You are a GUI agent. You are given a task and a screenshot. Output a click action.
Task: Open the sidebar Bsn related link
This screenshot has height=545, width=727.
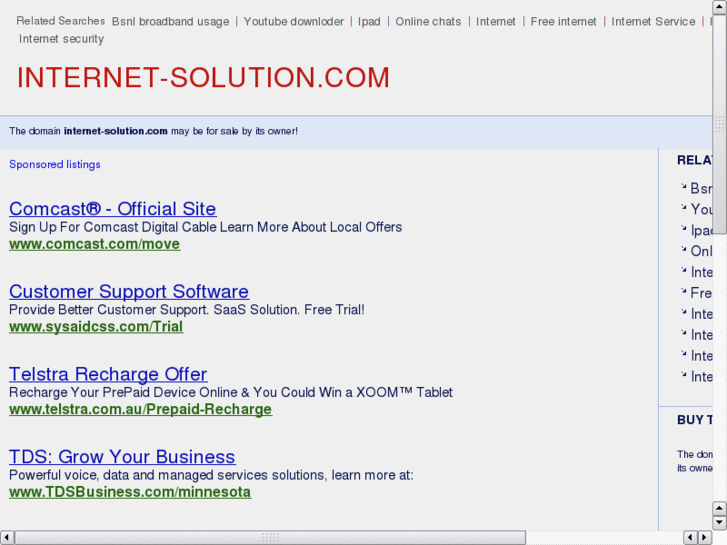[701, 188]
